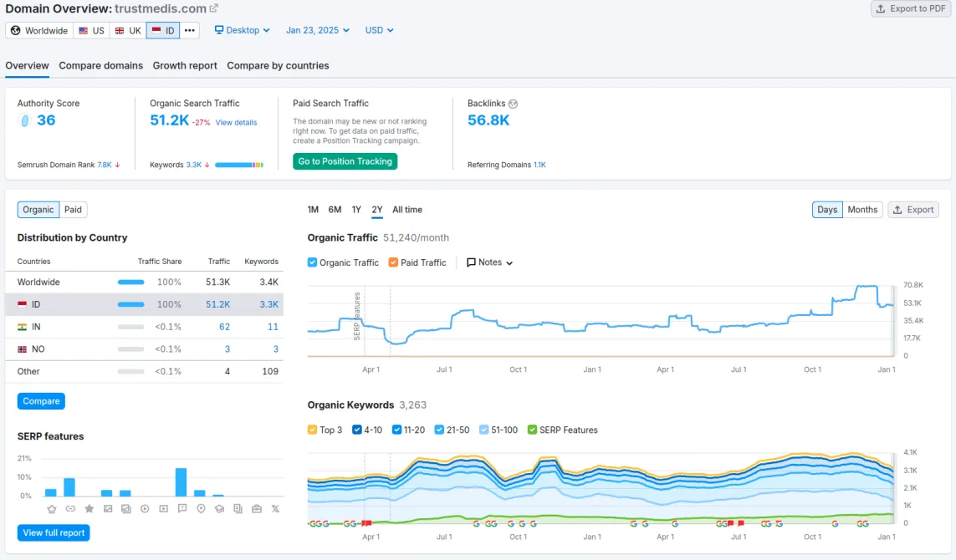Click the Reviews star SERP icon
Screen dimensions: 956x560
89,509
